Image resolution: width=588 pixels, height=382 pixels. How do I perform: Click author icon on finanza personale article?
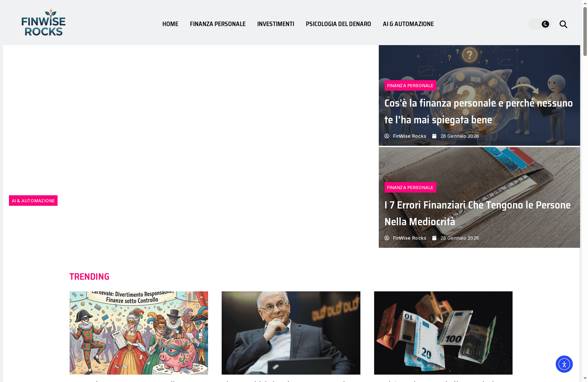(387, 136)
